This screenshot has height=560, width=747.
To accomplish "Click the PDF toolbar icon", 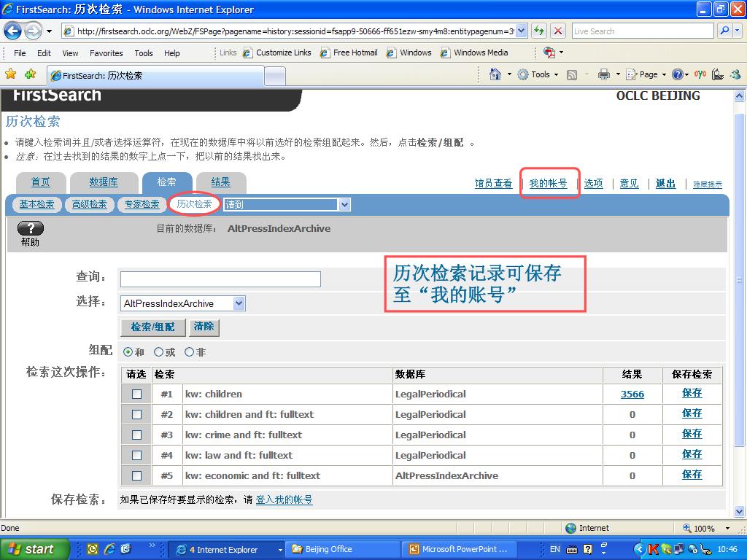I will coord(549,52).
